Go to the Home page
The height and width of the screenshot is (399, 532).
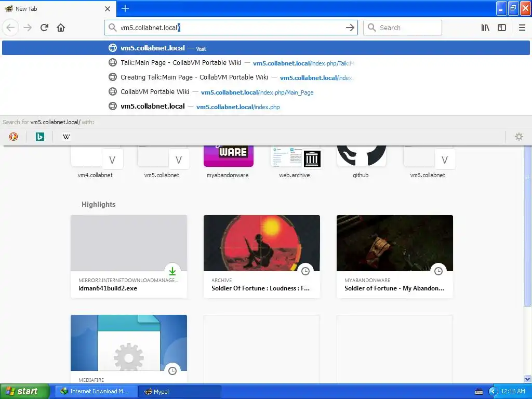point(61,28)
